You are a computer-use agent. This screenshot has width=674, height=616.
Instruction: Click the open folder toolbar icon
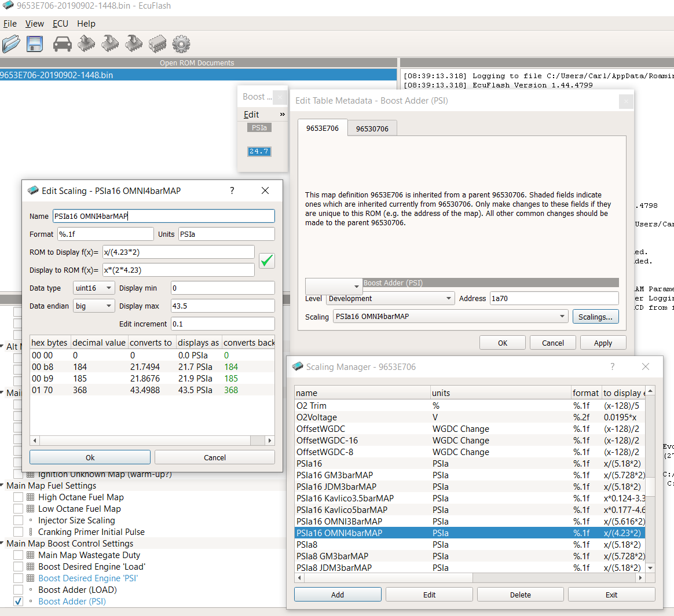pos(11,44)
